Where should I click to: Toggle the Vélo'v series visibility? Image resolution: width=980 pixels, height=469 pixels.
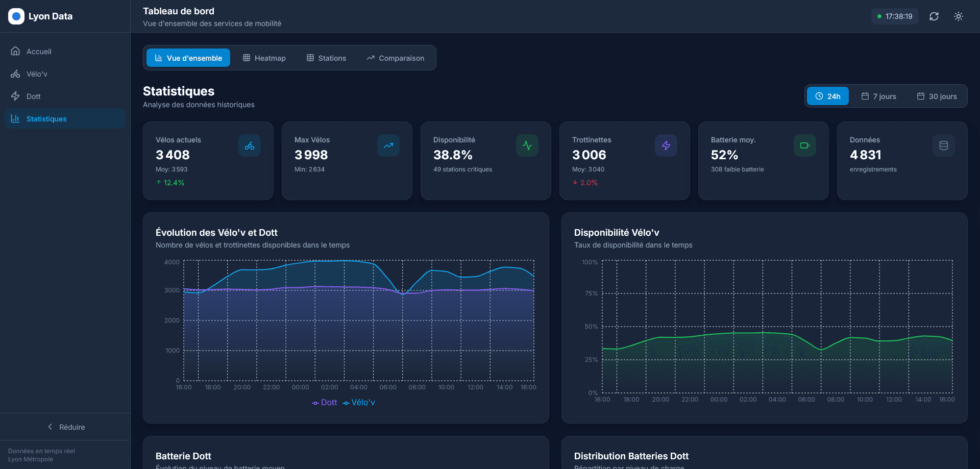(x=359, y=403)
